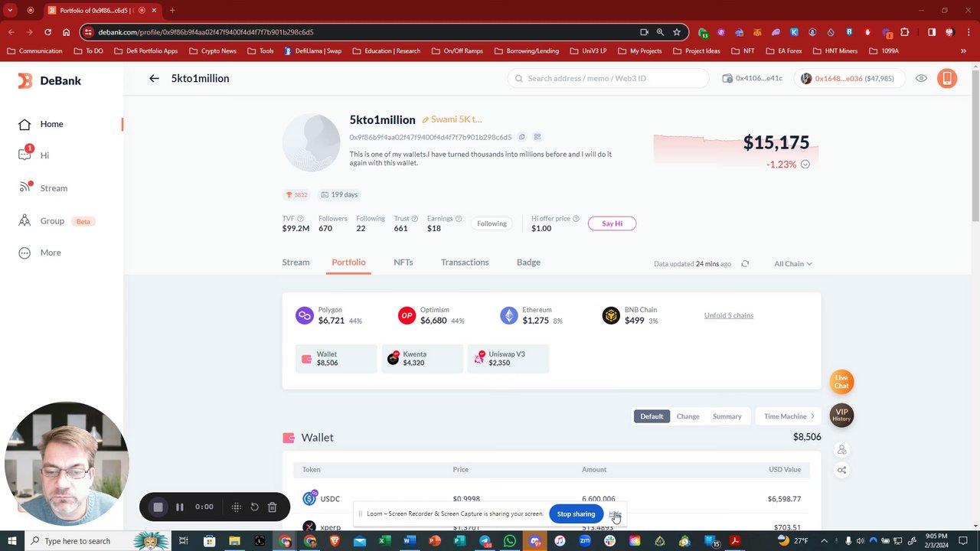Screen dimensions: 980x551
Task: Click Stop sharing in Loom bar
Action: pyautogui.click(x=576, y=514)
